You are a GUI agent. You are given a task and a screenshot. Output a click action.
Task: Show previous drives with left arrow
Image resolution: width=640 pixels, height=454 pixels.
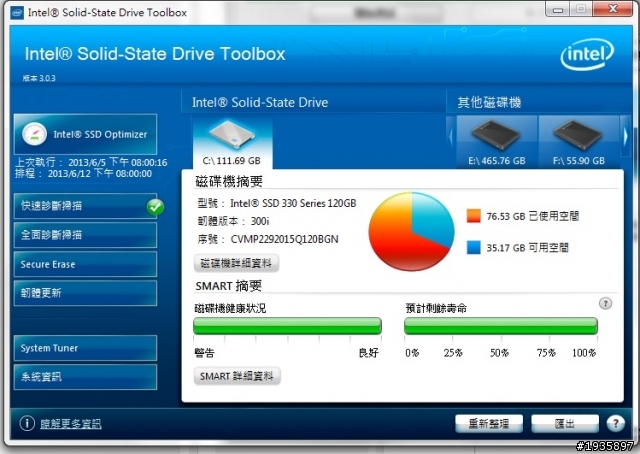[451, 137]
